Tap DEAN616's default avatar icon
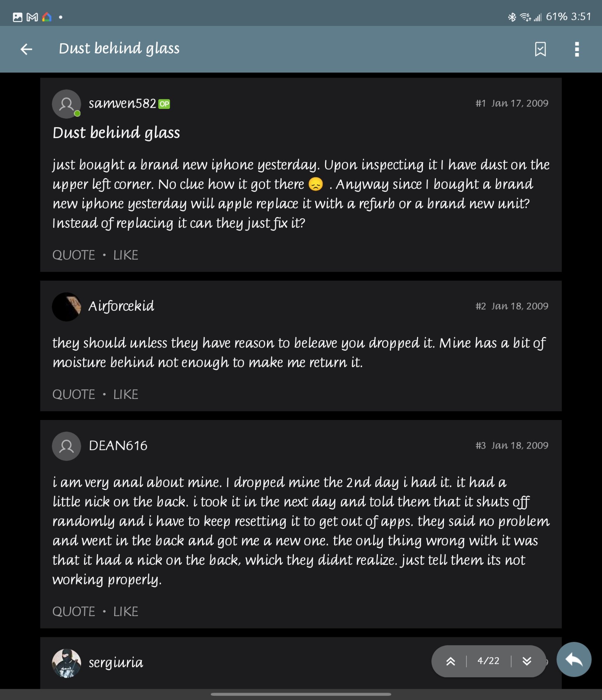This screenshot has height=700, width=602. coord(67,446)
